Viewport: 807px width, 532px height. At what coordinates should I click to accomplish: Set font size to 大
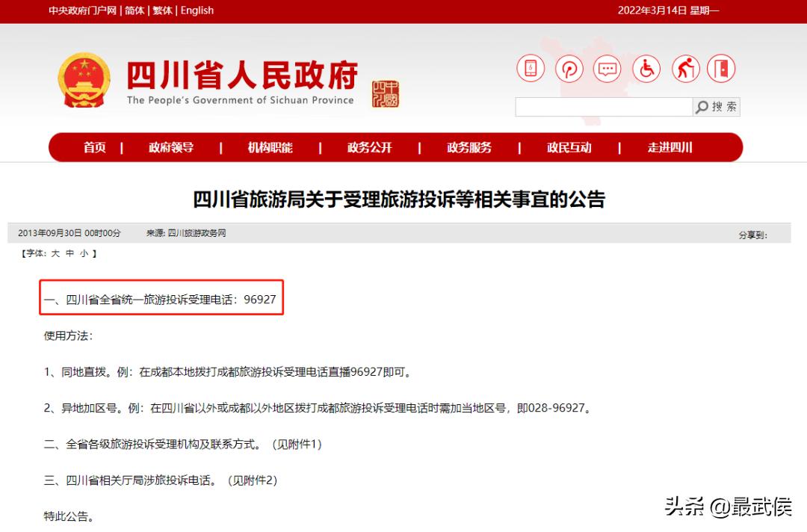click(x=56, y=253)
